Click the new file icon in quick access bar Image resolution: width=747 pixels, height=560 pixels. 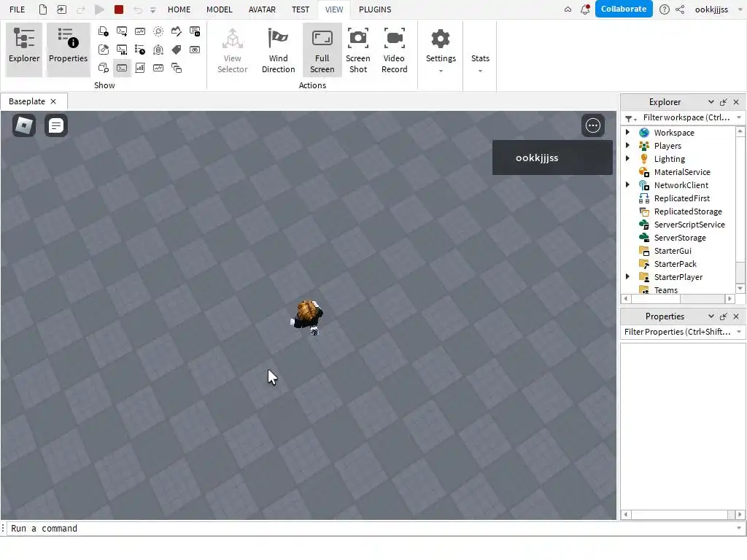click(43, 9)
